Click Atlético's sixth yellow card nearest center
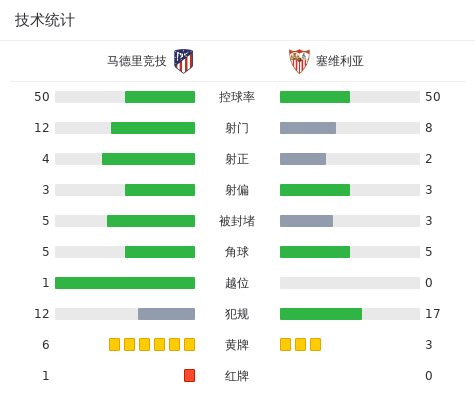Screen dimensions: 475x393 [189, 344]
